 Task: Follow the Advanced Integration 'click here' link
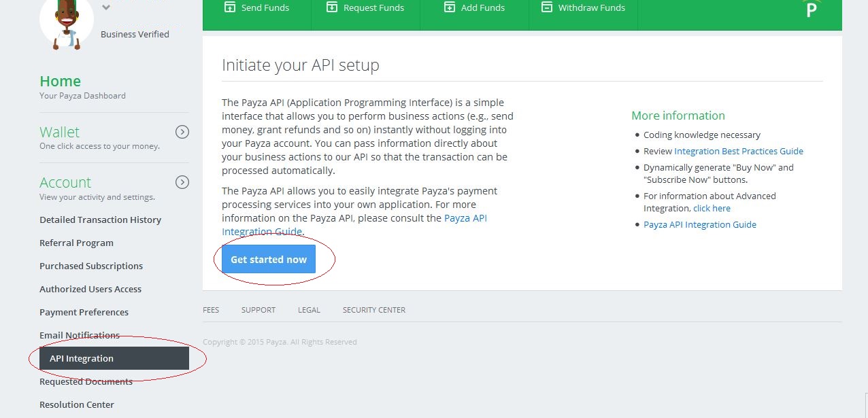click(x=712, y=208)
